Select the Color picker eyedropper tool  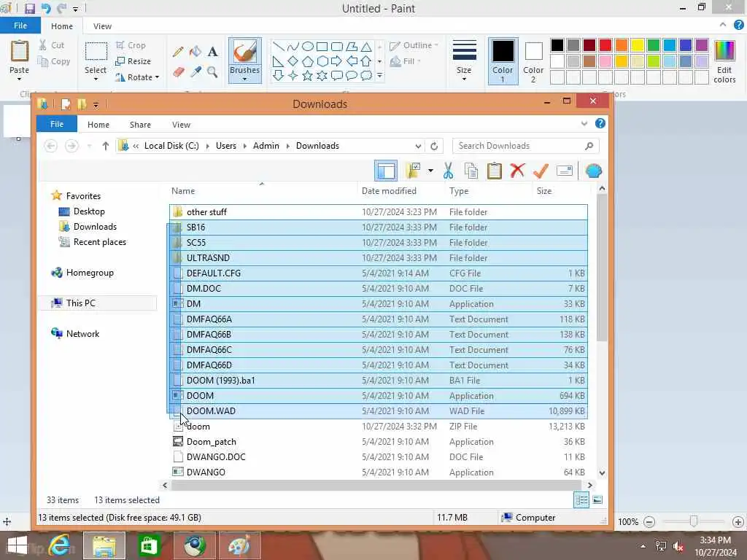coord(196,72)
